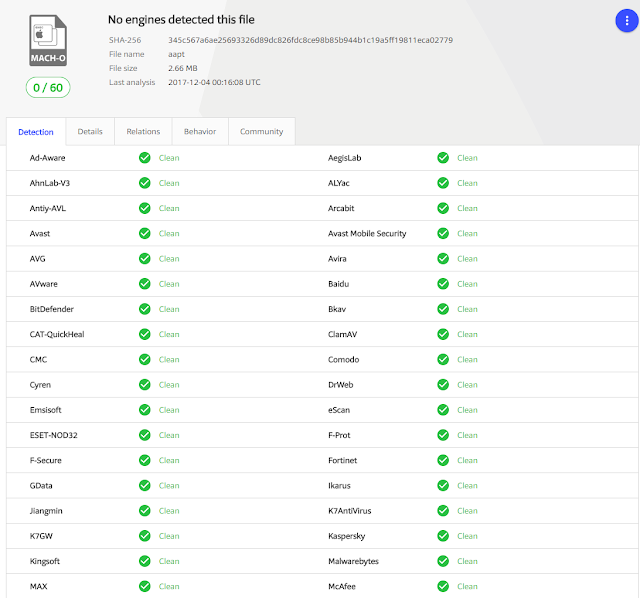The width and height of the screenshot is (640, 598).
Task: Click the green check icon for Kaspersky
Action: click(443, 536)
